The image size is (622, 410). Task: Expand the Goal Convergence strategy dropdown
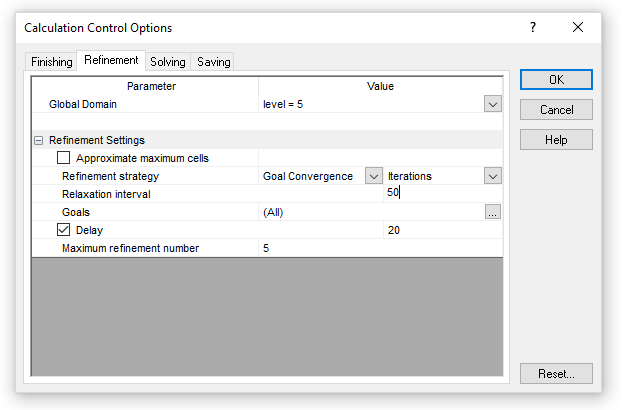(373, 176)
